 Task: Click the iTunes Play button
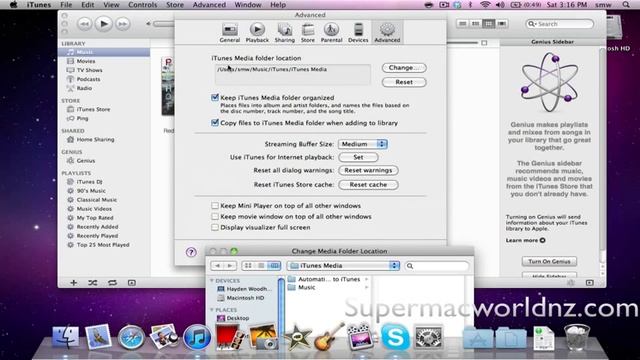pos(104,24)
